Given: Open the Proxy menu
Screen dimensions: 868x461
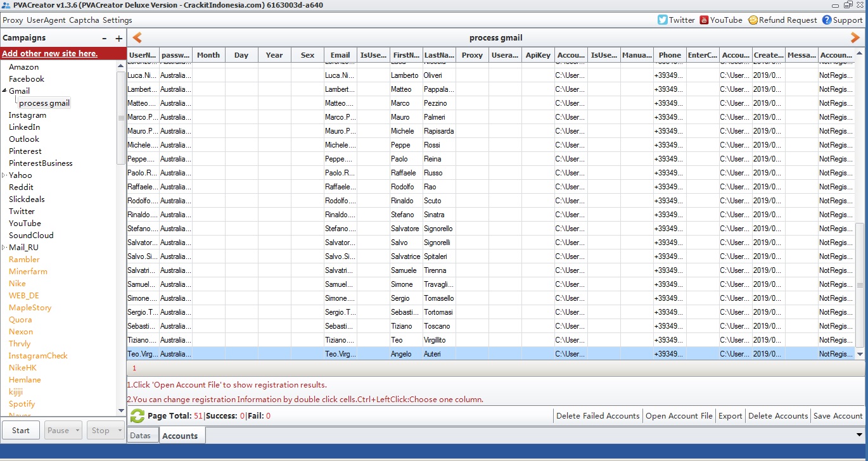Looking at the screenshot, I should pyautogui.click(x=13, y=20).
